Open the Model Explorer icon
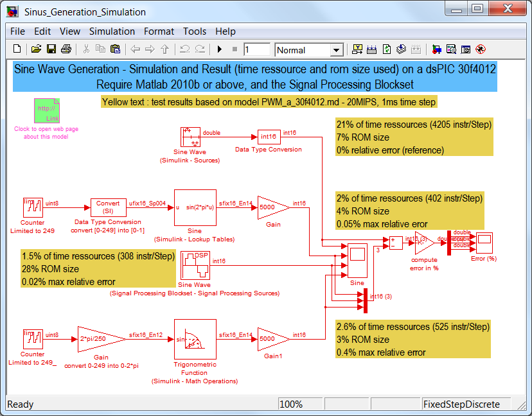This screenshot has width=532, height=416. point(451,49)
